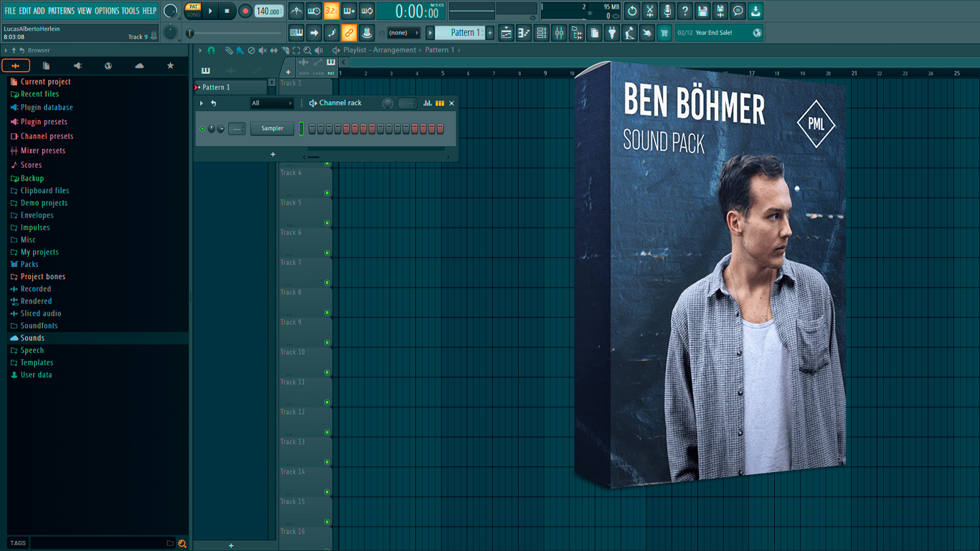Open the help question mark icon
The image size is (980, 551).
pyautogui.click(x=685, y=11)
